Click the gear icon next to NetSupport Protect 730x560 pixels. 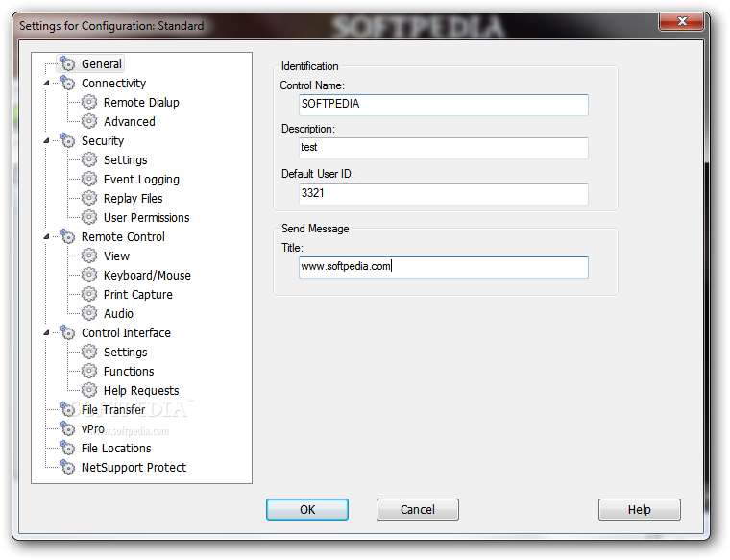[x=67, y=467]
